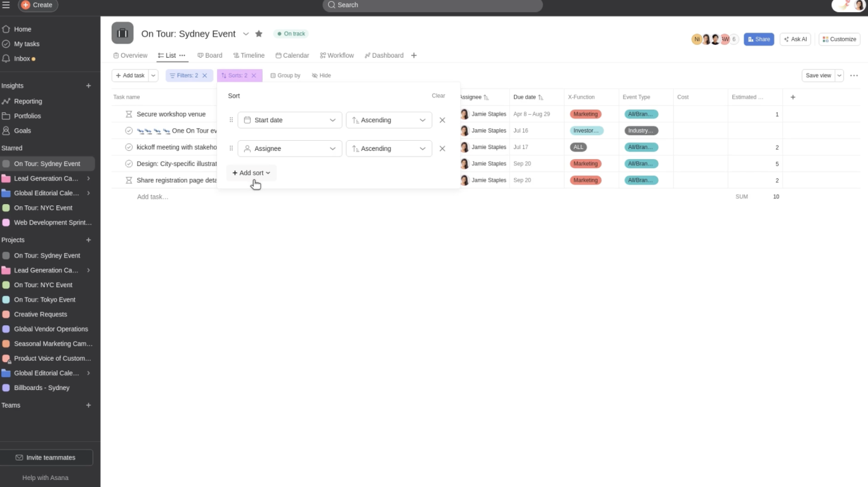
Task: Remove the Assignee sort rule
Action: (x=442, y=148)
